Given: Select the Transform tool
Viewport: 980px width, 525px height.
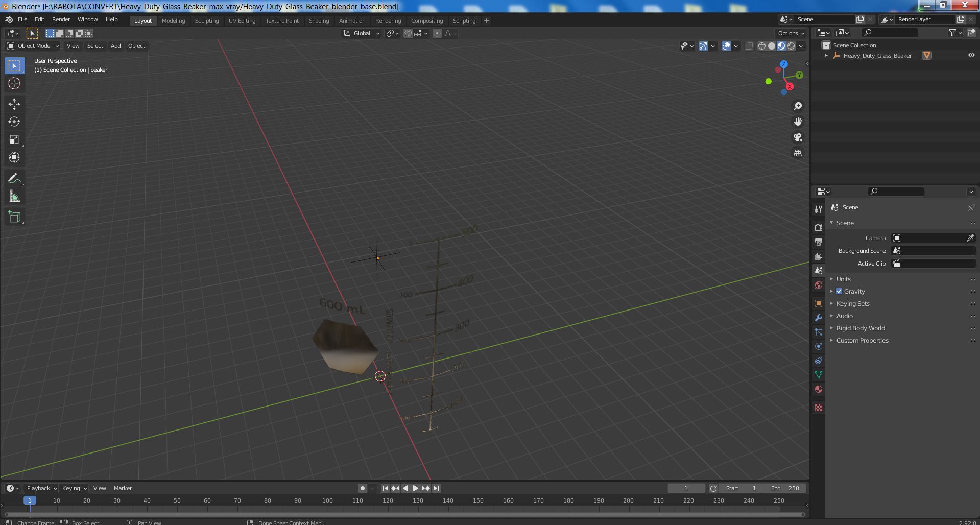Looking at the screenshot, I should (14, 157).
